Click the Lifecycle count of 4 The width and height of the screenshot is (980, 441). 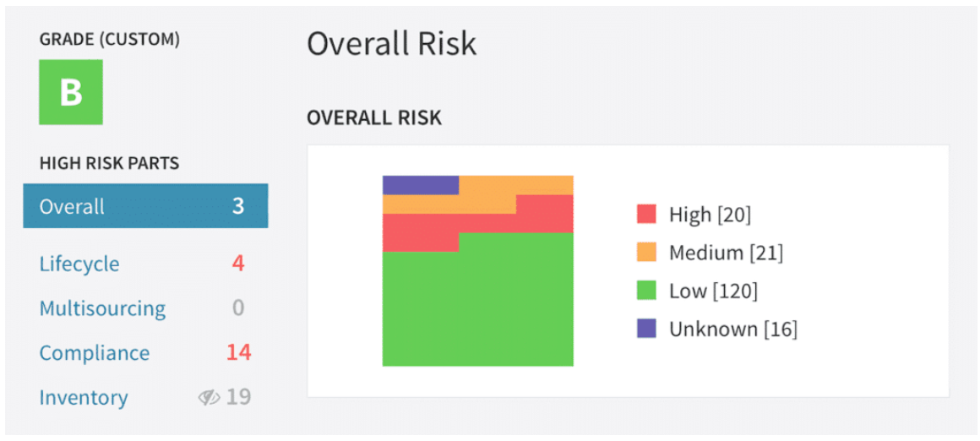click(238, 264)
